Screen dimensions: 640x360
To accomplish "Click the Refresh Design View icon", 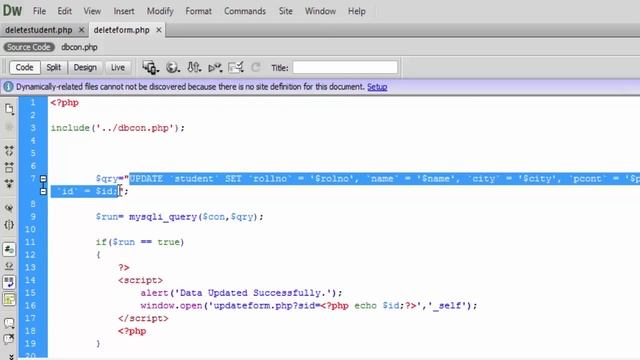I will point(256,67).
